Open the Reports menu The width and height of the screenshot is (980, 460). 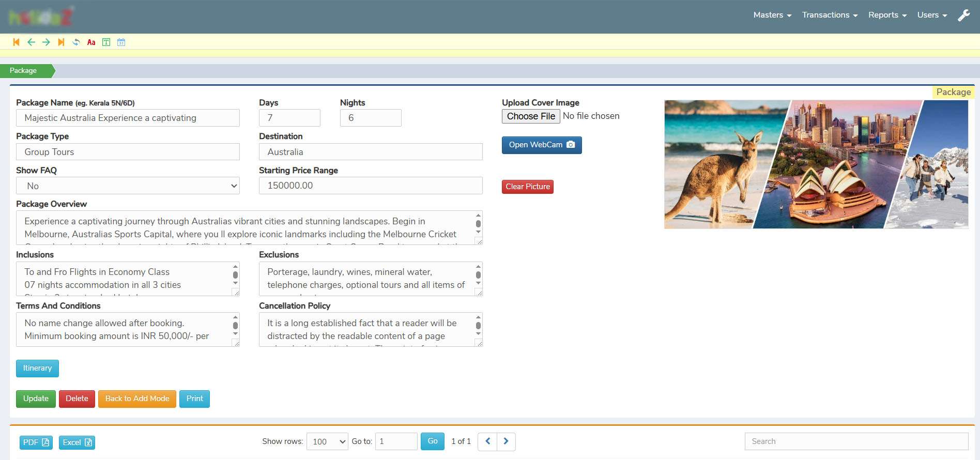[887, 15]
